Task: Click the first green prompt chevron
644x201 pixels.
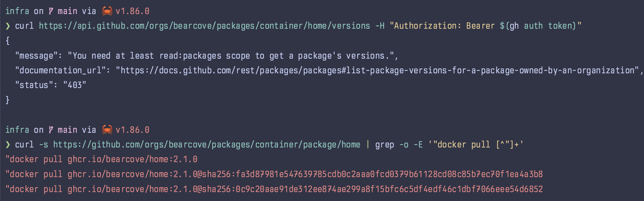Action: pyautogui.click(x=8, y=26)
